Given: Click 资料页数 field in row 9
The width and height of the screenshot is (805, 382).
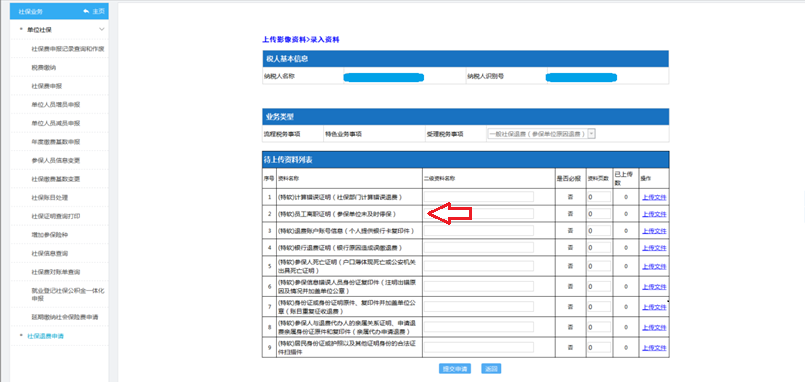Looking at the screenshot, I should (x=599, y=347).
